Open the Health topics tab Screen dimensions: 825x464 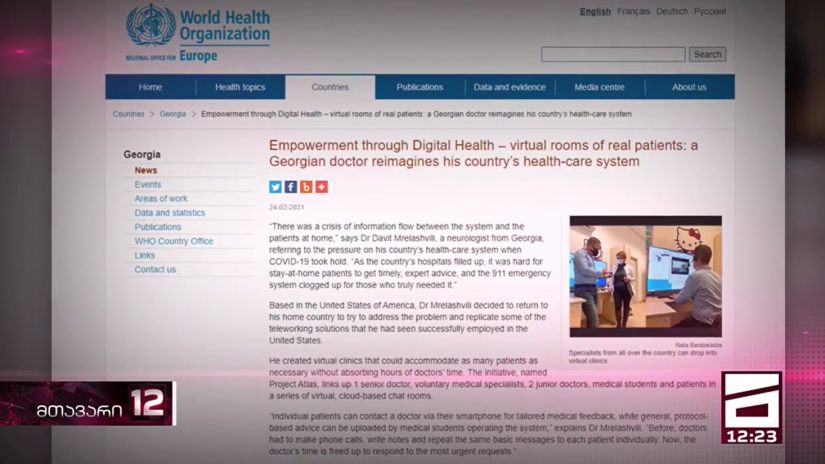coord(240,87)
